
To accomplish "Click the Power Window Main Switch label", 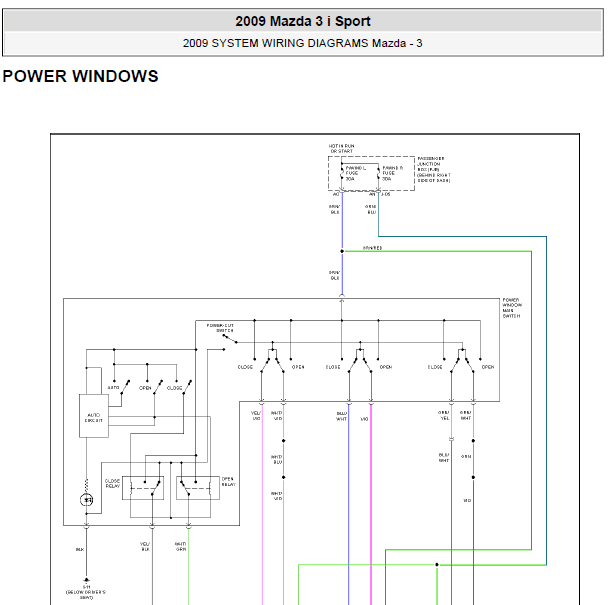I will coord(512,308).
